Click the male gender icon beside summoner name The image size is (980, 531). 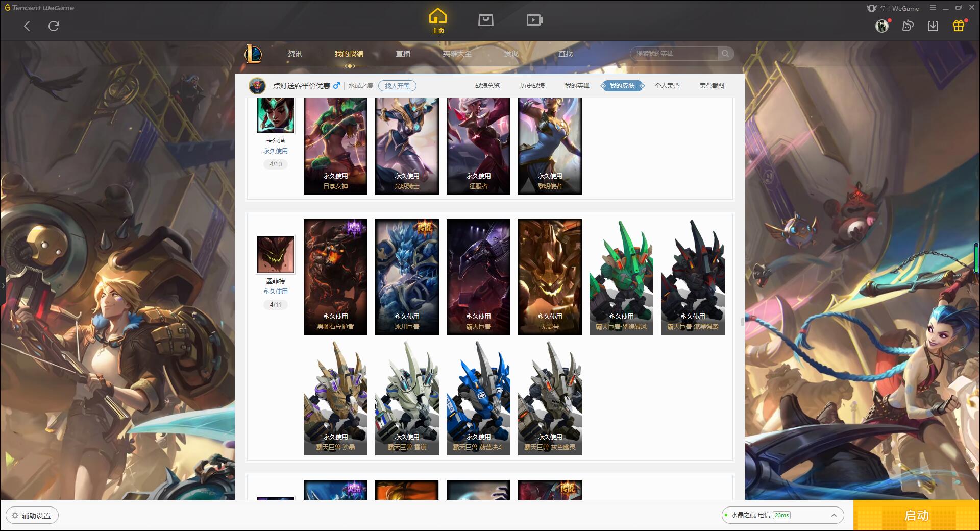(336, 86)
